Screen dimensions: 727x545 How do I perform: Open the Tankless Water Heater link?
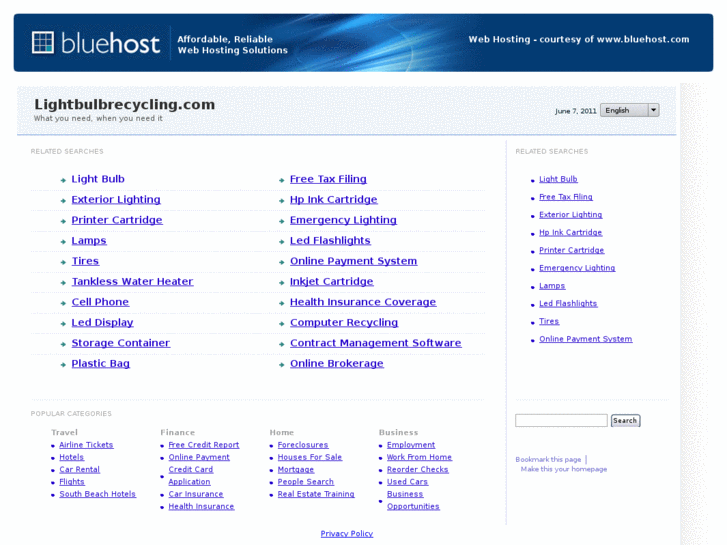(132, 282)
